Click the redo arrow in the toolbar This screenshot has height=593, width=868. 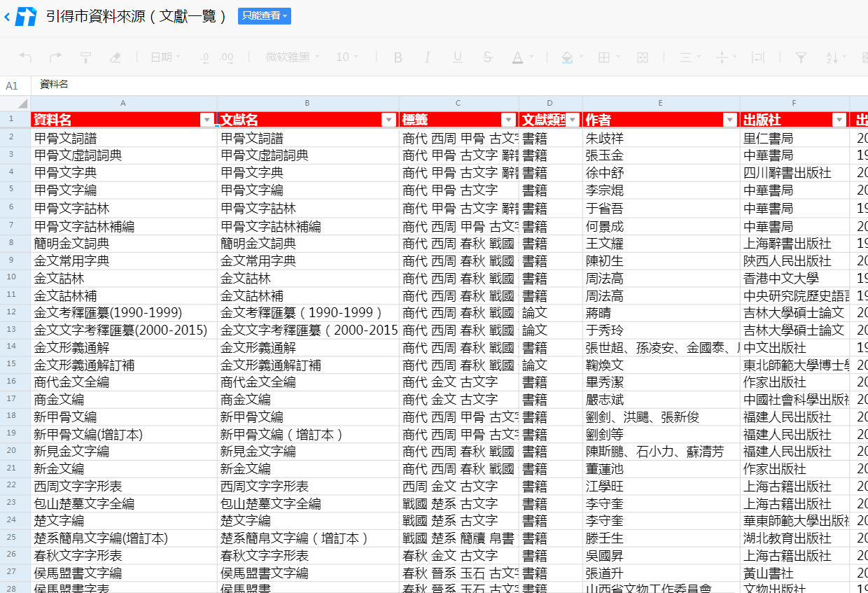click(55, 57)
